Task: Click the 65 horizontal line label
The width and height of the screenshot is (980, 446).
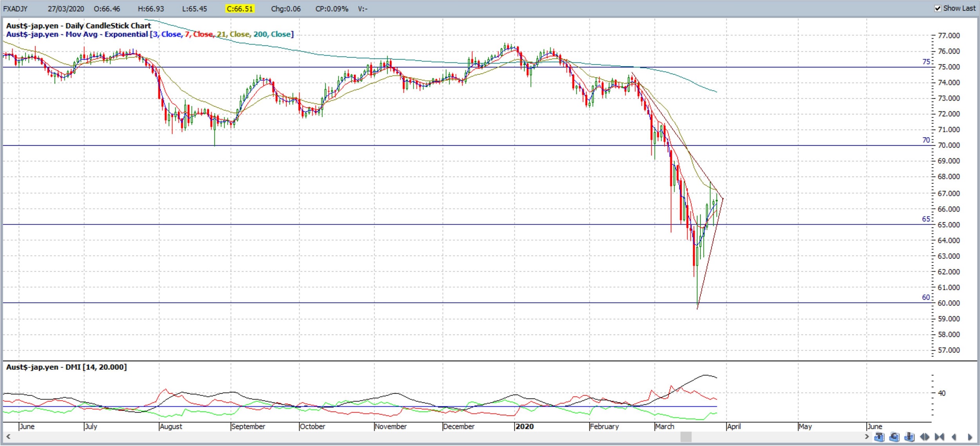Action: (926, 219)
